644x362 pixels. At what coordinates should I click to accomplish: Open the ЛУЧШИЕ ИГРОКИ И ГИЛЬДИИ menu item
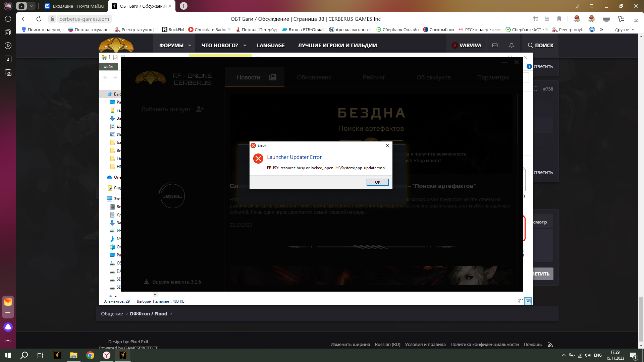pos(337,45)
